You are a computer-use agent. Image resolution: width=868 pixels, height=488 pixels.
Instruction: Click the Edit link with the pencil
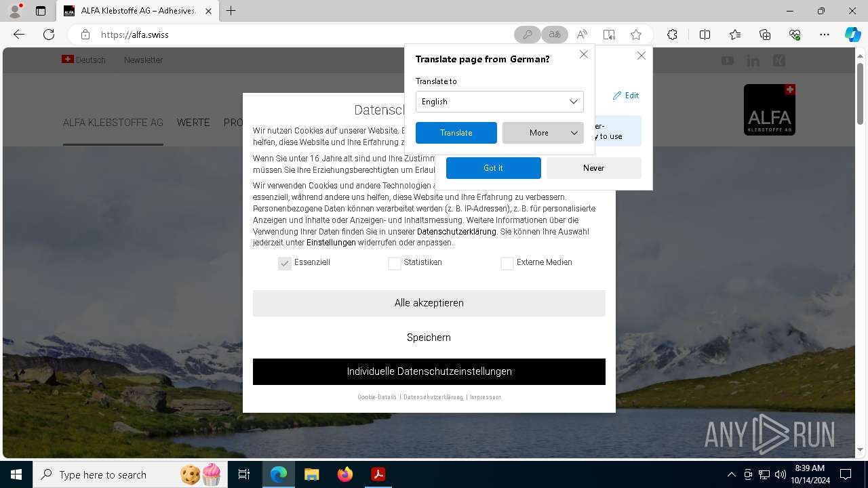click(x=626, y=96)
